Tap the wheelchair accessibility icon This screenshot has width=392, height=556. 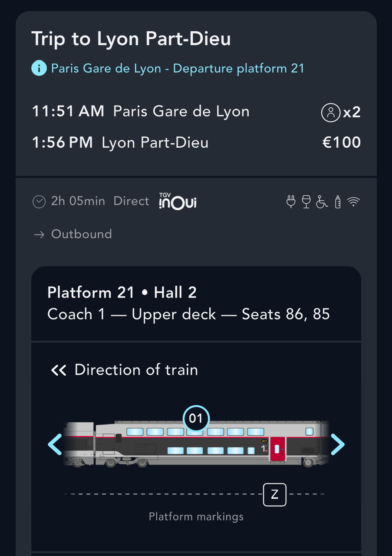(322, 202)
